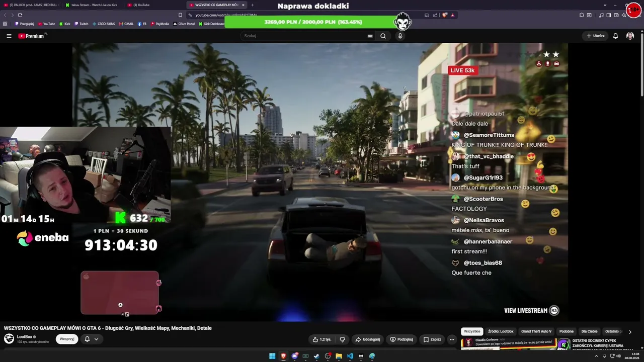
Task: Select the Grand Theft Auto V chip
Action: pyautogui.click(x=536, y=332)
